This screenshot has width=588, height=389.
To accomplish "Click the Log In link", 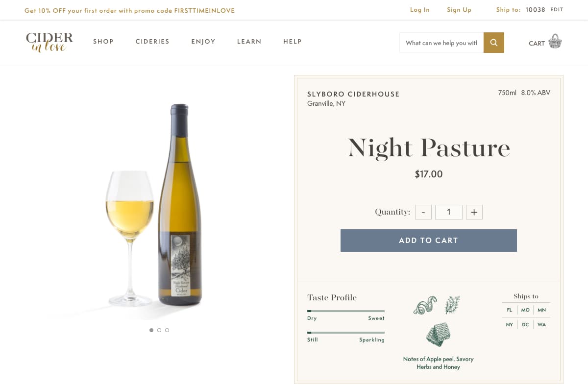I will [419, 10].
